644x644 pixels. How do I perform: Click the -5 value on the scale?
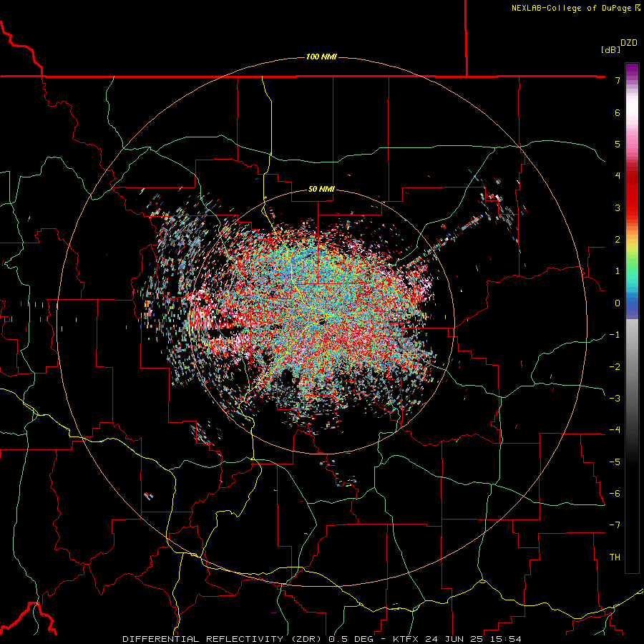615,462
